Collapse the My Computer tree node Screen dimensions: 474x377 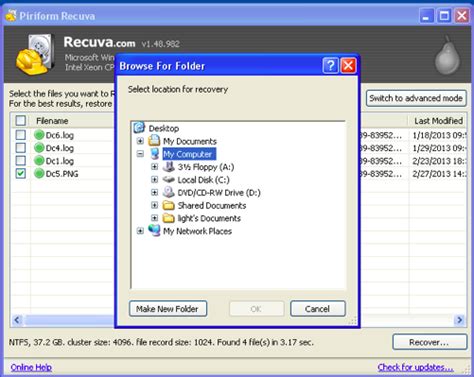(140, 154)
